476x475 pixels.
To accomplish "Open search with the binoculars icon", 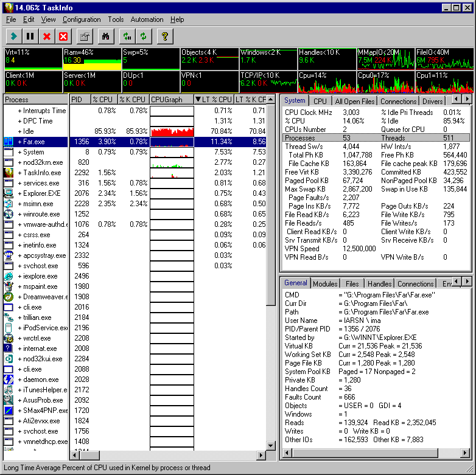I will point(105,36).
